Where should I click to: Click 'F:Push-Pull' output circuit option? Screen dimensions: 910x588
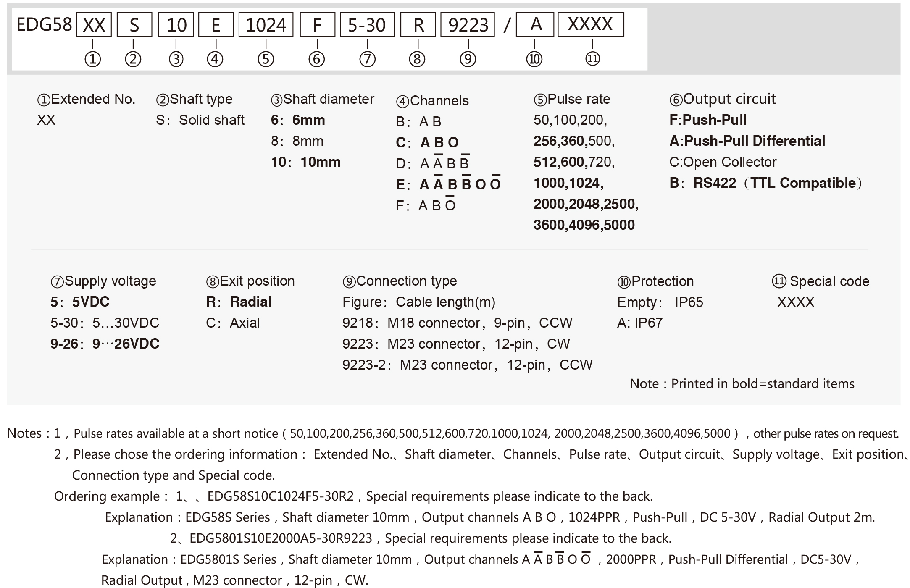708,120
